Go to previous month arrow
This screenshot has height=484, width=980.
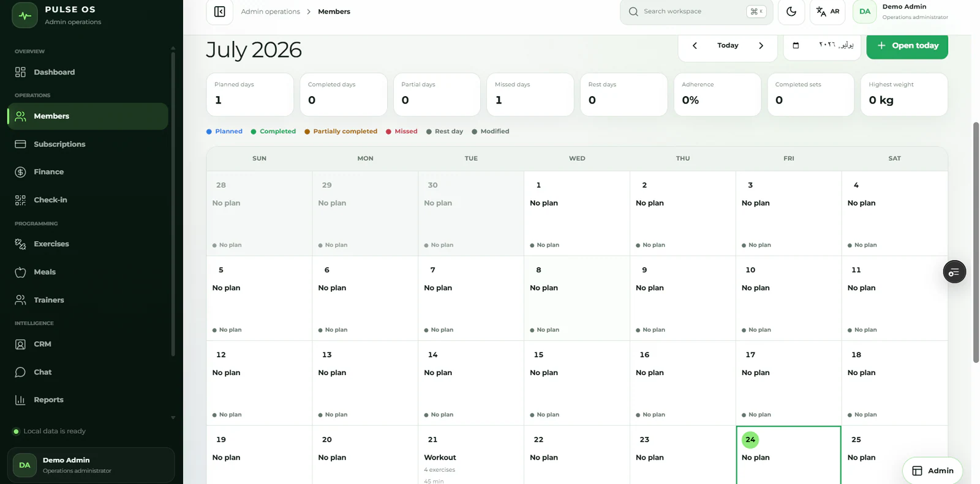point(695,45)
